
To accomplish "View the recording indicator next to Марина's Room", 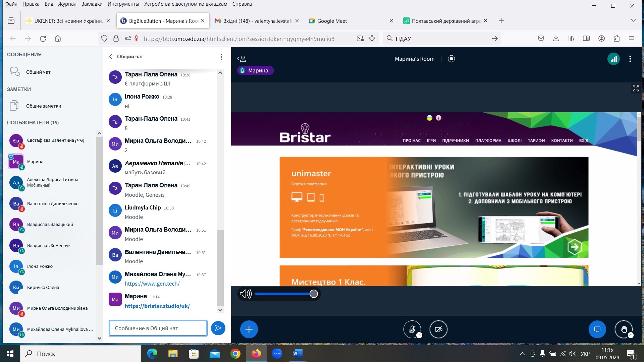I will coord(451,59).
